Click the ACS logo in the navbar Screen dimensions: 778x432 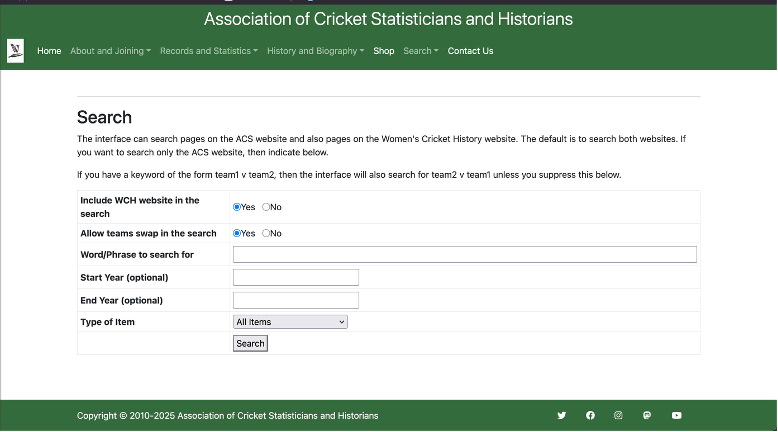point(15,51)
